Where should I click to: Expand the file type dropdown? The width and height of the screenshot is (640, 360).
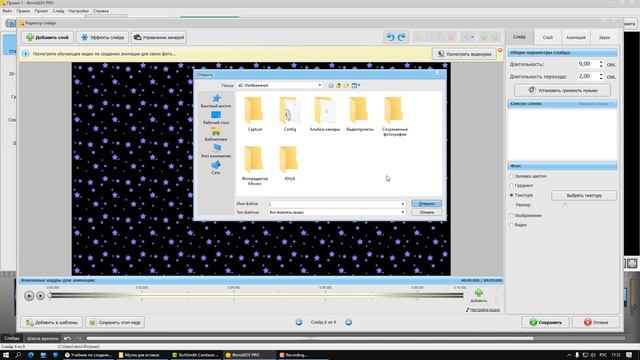(402, 212)
